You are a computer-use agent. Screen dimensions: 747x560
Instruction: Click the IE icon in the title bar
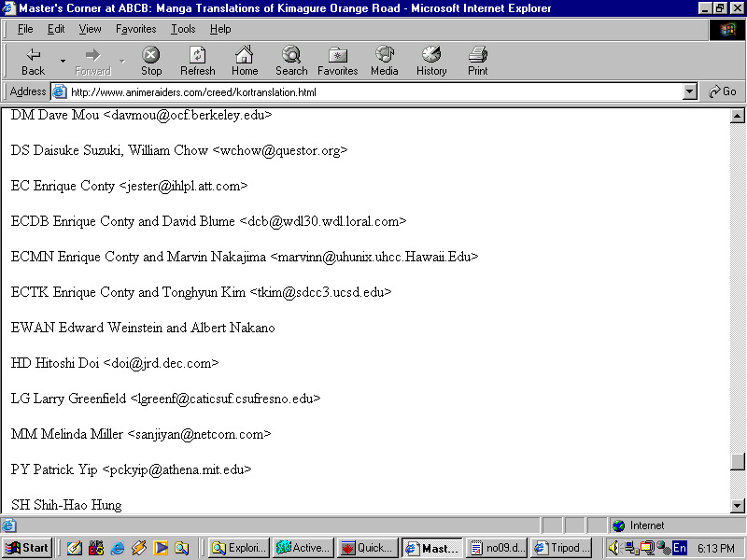pos(9,8)
